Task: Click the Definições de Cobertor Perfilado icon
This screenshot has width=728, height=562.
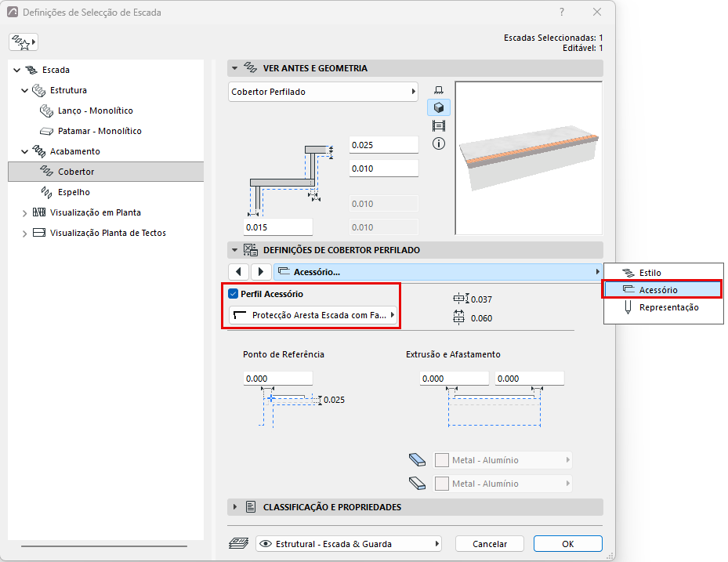Action: 251,250
